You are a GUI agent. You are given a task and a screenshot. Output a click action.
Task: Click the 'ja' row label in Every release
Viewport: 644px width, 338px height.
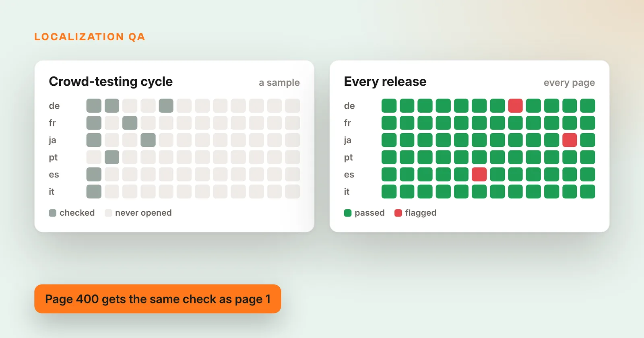tap(347, 140)
